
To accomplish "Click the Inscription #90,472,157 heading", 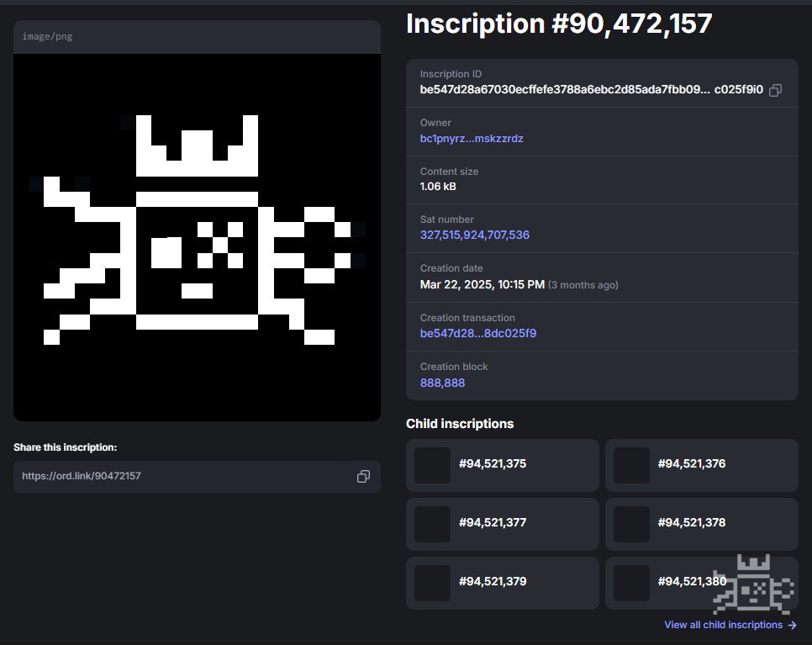I will coord(559,24).
